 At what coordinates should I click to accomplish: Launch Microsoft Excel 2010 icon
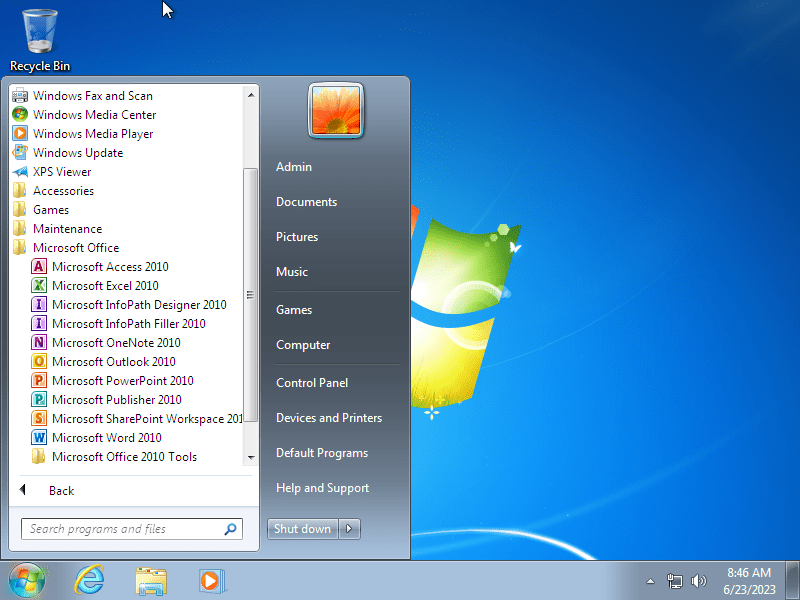(39, 285)
